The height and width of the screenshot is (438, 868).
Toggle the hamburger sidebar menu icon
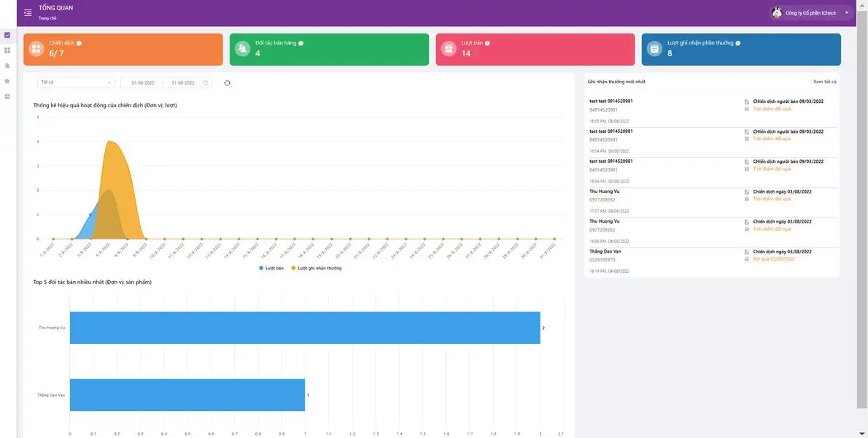pyautogui.click(x=28, y=12)
